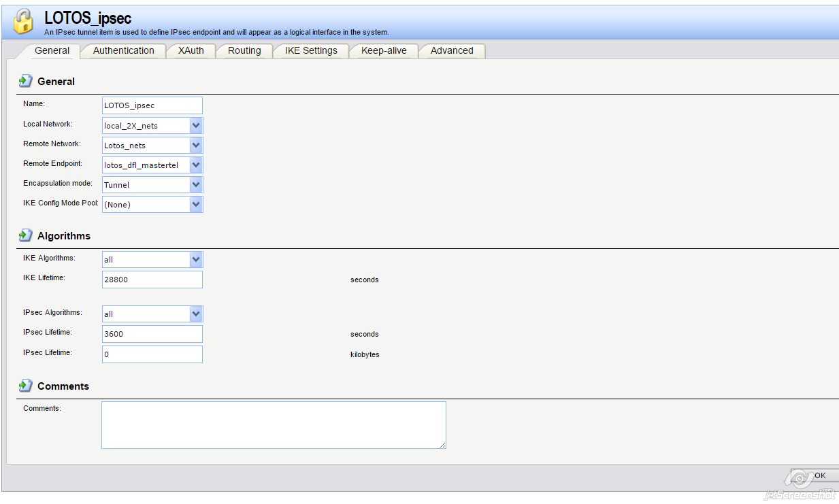The width and height of the screenshot is (839, 504).
Task: Click the 'IKE Algorithms:' label
Action: click(49, 258)
